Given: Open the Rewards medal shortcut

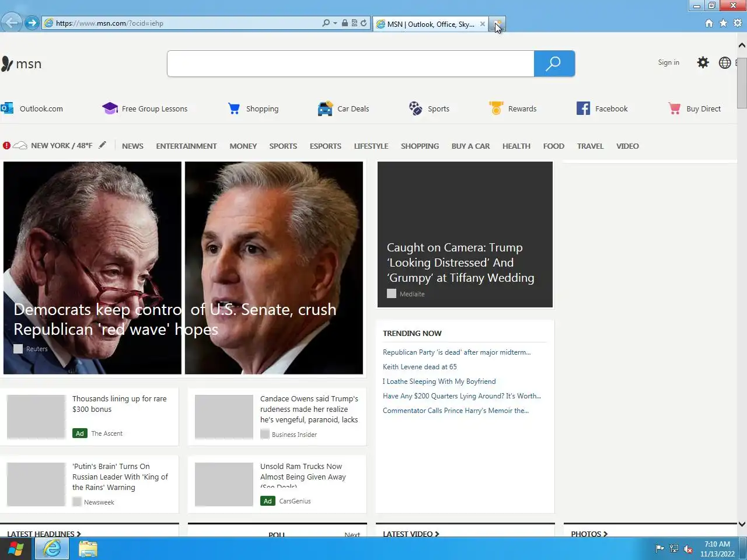Looking at the screenshot, I should (512, 108).
